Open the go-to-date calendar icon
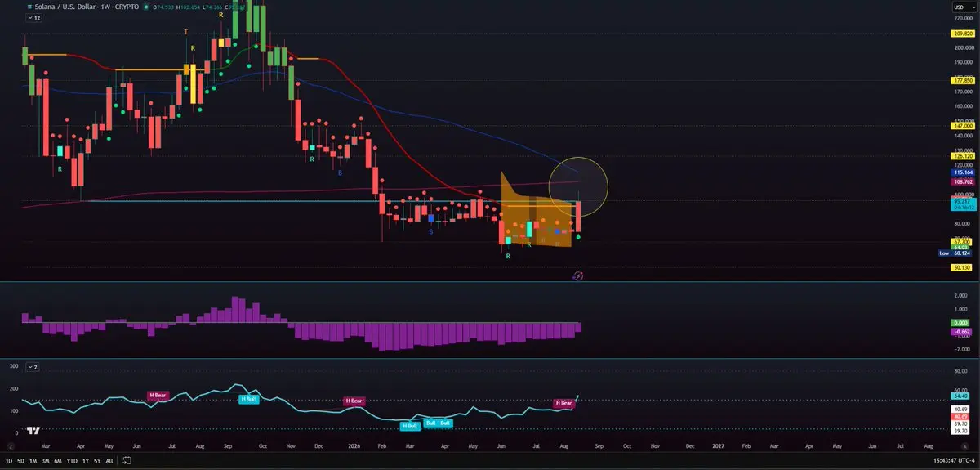The image size is (980, 470). tap(127, 461)
